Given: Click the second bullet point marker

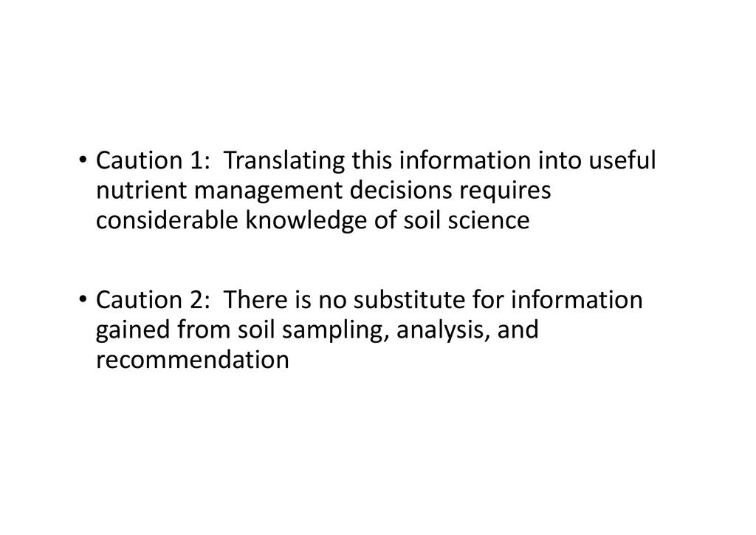Looking at the screenshot, I should click(83, 301).
